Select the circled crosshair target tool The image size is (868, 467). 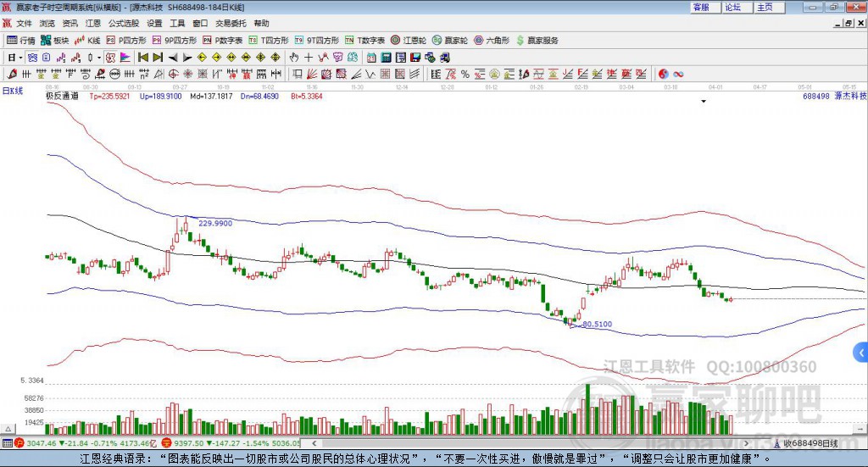[x=173, y=74]
